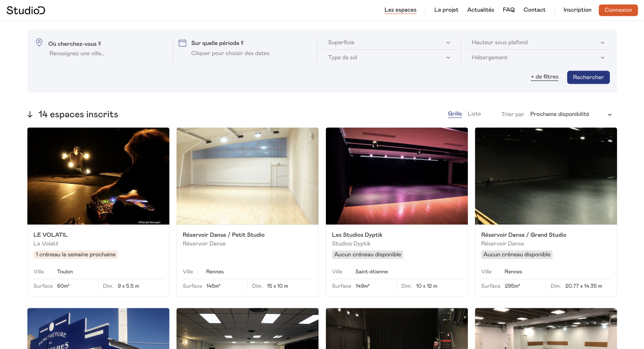Open the Hébergement dropdown
The width and height of the screenshot is (644, 349).
click(538, 57)
